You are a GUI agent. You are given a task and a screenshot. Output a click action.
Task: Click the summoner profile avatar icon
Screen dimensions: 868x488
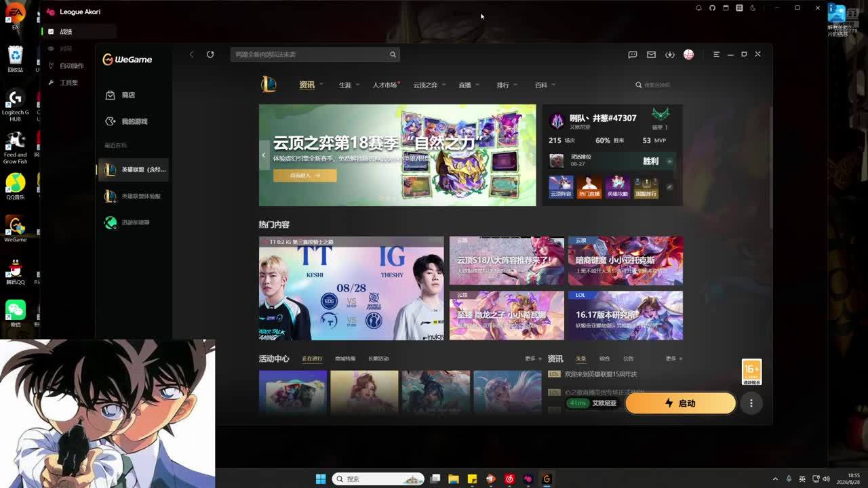point(557,121)
